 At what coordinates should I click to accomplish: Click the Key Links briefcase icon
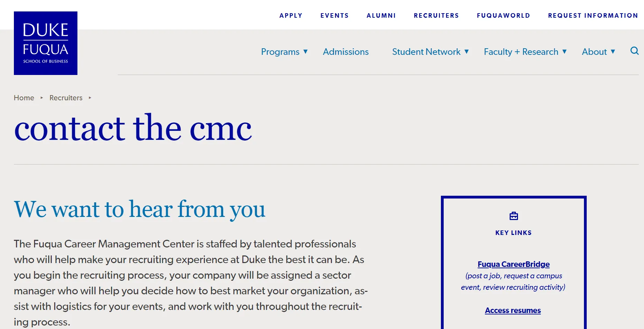click(513, 216)
